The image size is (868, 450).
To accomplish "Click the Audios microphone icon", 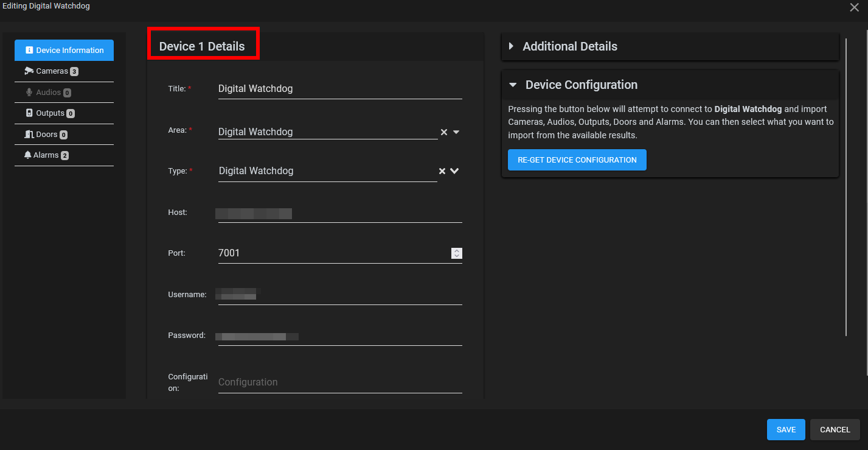I will (x=30, y=92).
